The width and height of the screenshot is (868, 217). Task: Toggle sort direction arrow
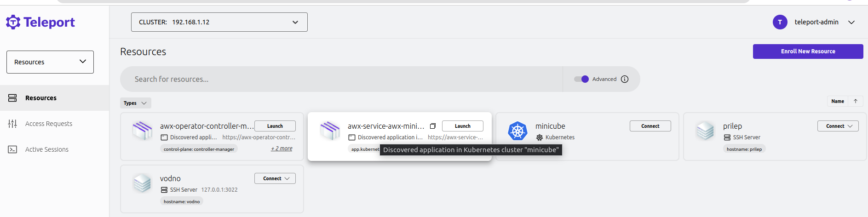click(x=856, y=101)
